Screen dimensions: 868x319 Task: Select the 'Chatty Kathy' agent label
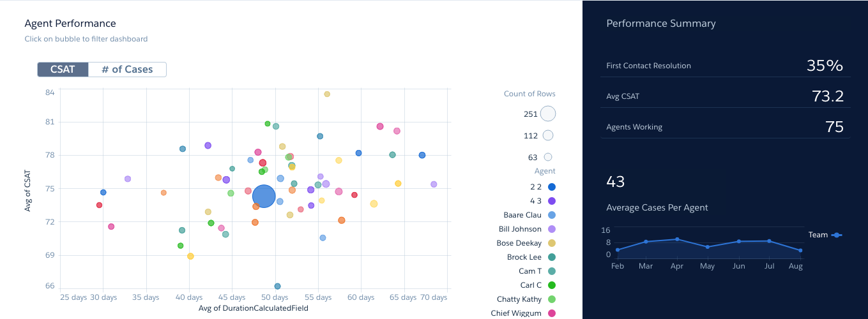pyautogui.click(x=519, y=299)
